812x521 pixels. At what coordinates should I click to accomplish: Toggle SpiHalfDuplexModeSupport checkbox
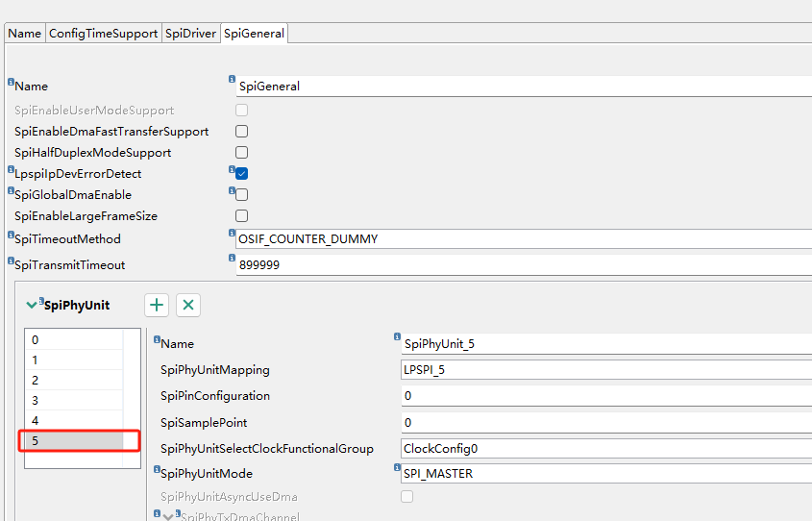242,152
